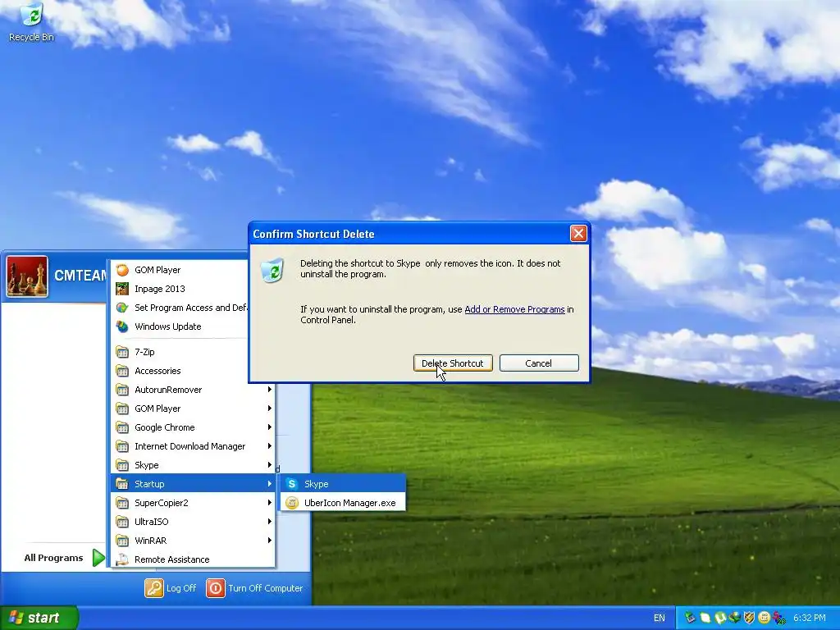The height and width of the screenshot is (630, 840).
Task: Select the Skype shortcut in the Startup submenu
Action: tap(343, 484)
